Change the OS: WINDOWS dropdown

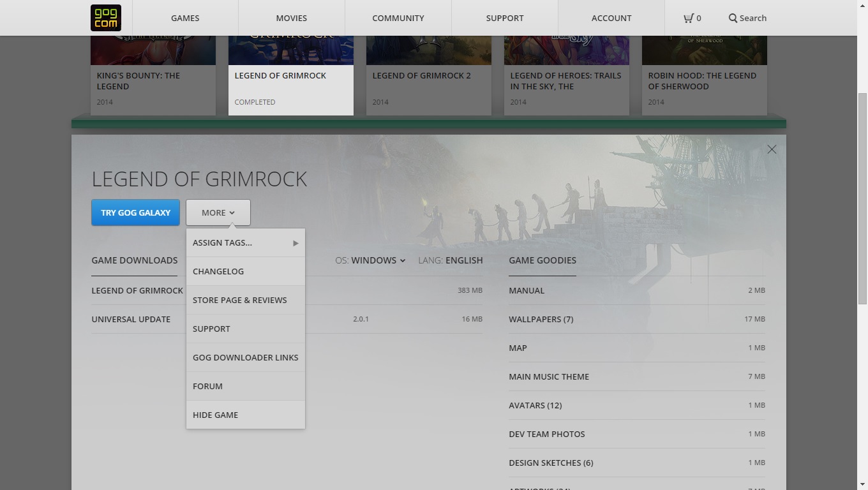pos(370,260)
